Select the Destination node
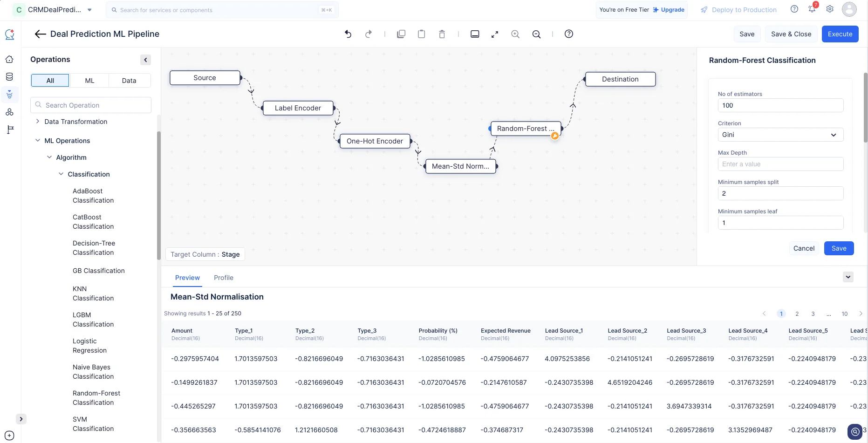 point(621,79)
